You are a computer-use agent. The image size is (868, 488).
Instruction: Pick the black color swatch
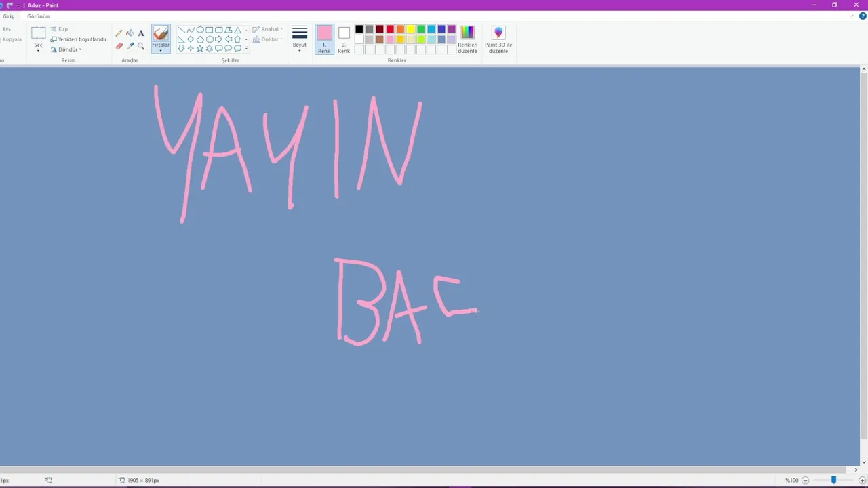pos(359,29)
